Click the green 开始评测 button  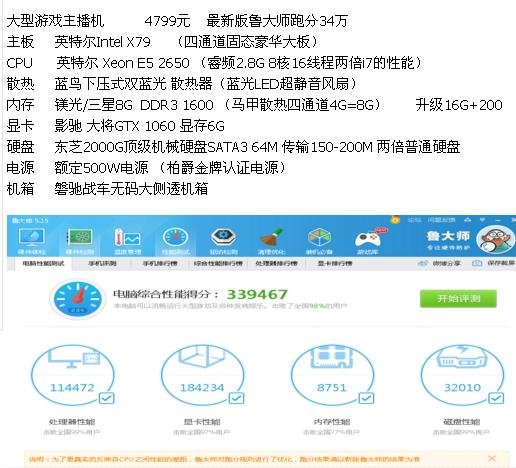(458, 299)
